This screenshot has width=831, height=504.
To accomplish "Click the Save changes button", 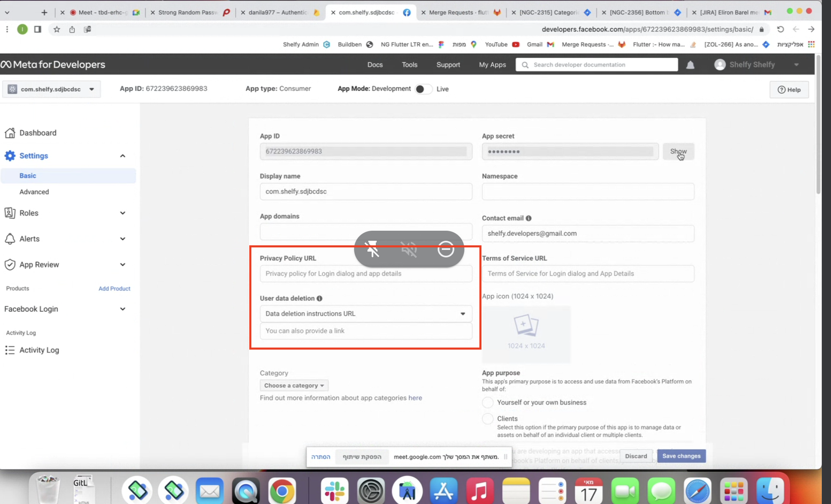I will click(681, 456).
